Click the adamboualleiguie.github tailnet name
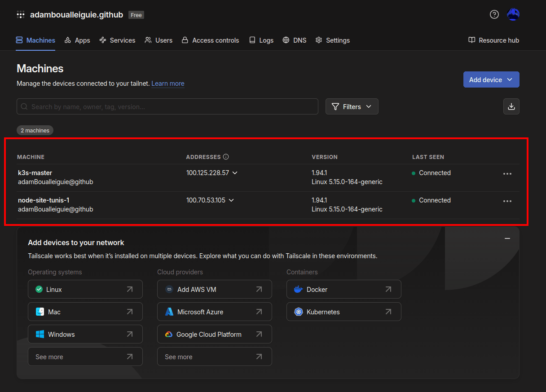The image size is (546, 392). (76, 15)
